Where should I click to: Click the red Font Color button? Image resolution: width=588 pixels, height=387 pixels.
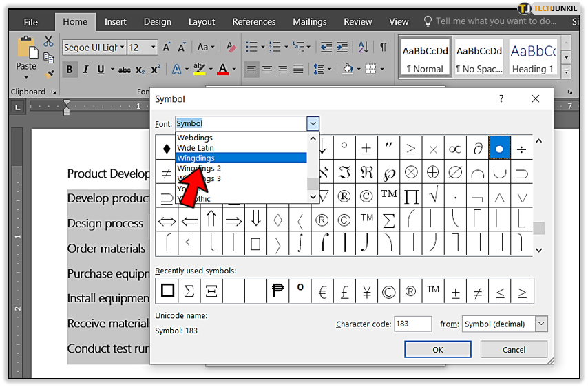coord(223,70)
